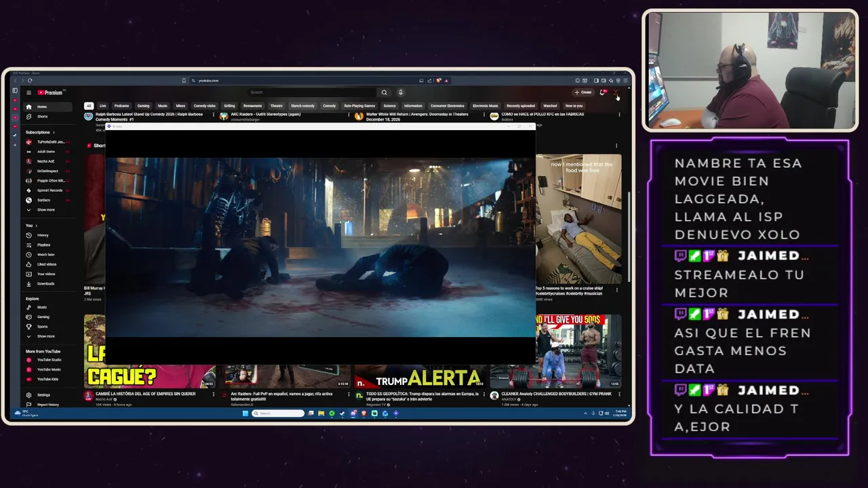Select the Sketch comedy filter chip
The image size is (868, 488).
click(302, 106)
